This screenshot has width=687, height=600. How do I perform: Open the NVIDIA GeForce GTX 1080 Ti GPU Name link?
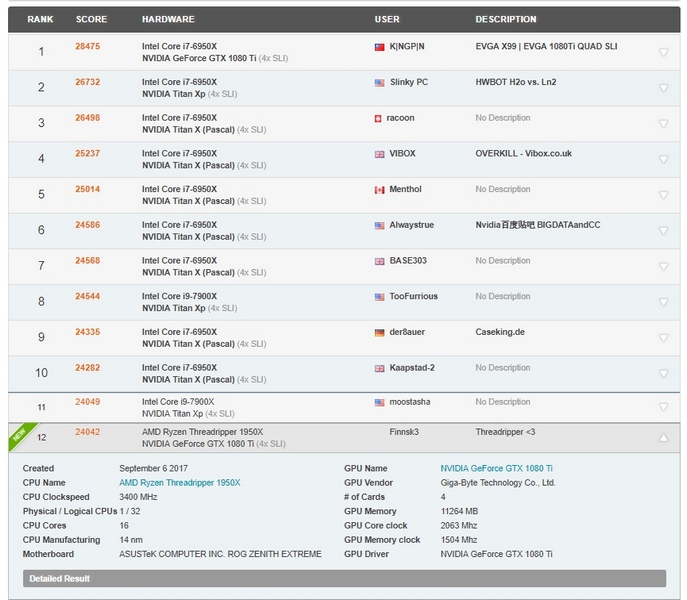(496, 468)
